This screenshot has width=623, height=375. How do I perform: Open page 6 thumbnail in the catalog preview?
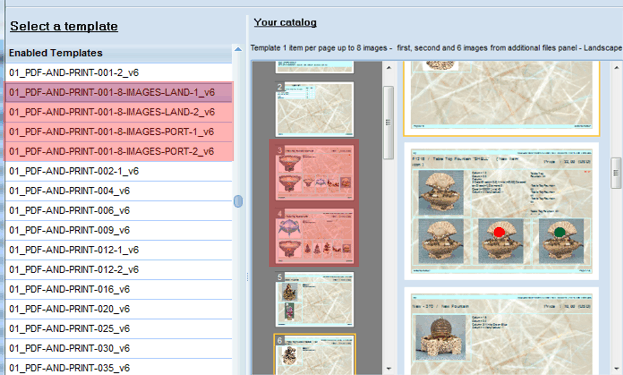coord(314,355)
